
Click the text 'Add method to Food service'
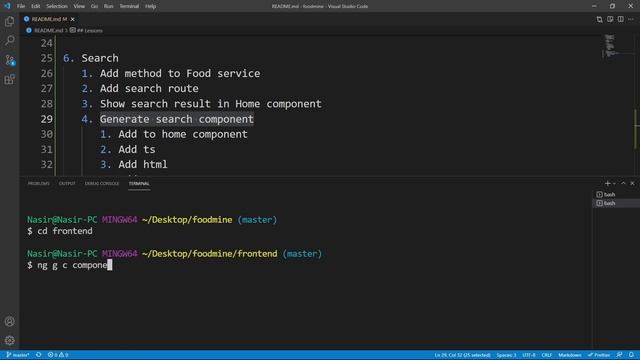tap(180, 73)
